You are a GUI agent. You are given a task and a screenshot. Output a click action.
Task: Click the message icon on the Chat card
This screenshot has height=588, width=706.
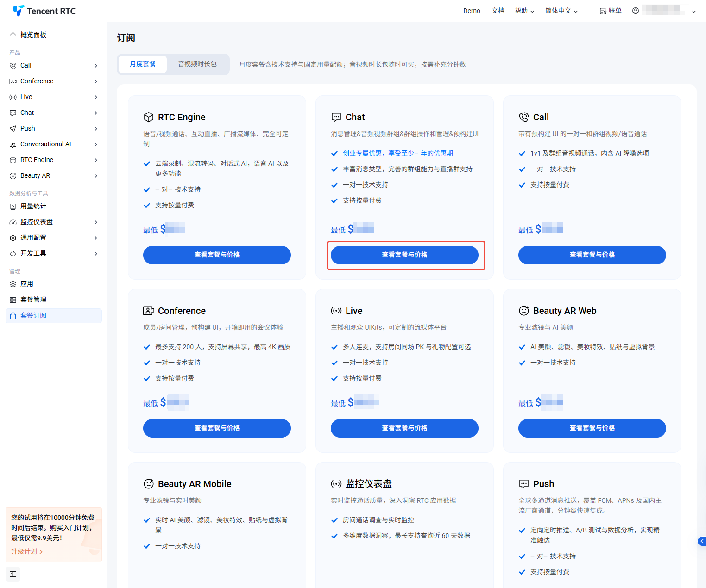tap(336, 117)
